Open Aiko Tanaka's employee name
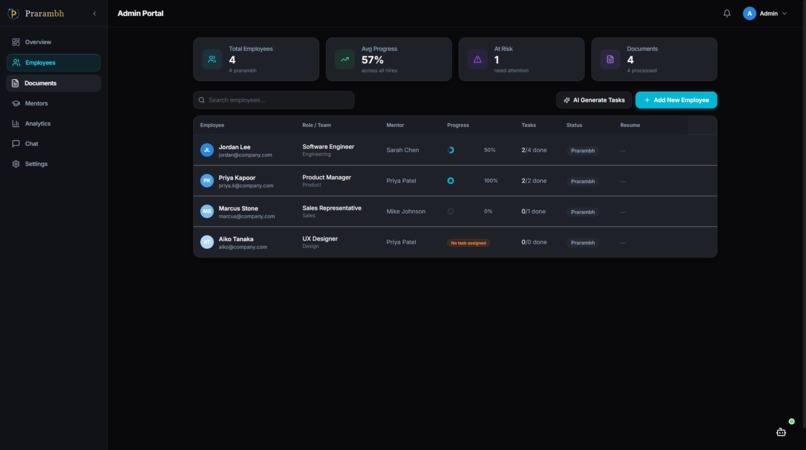Screen dimensions: 806x450 (236, 239)
